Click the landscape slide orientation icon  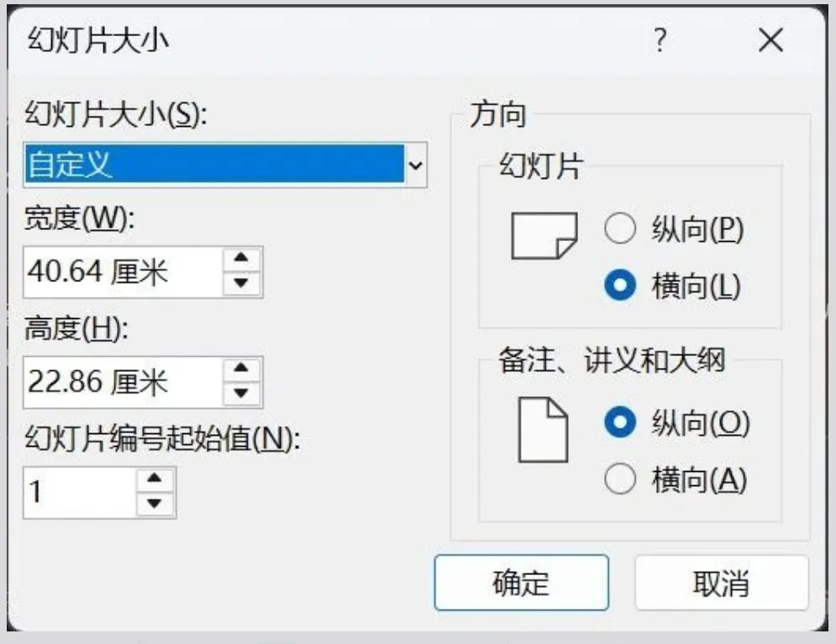point(544,236)
